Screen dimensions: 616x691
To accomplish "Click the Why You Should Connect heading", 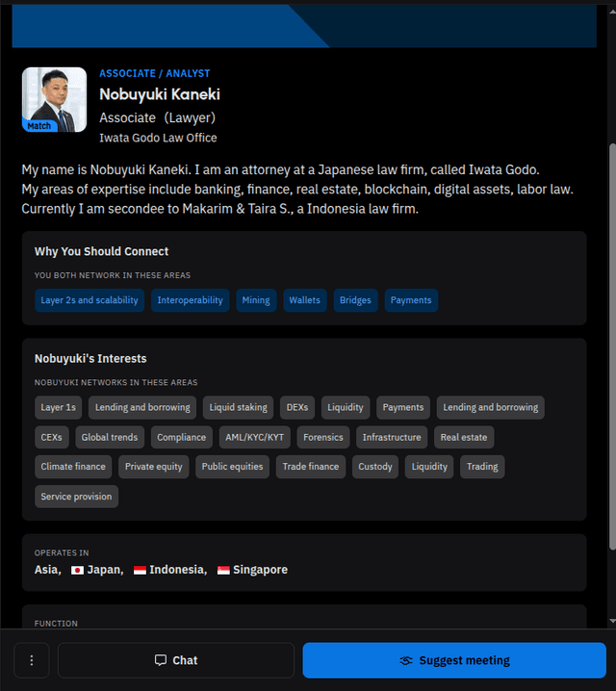I will point(101,251).
